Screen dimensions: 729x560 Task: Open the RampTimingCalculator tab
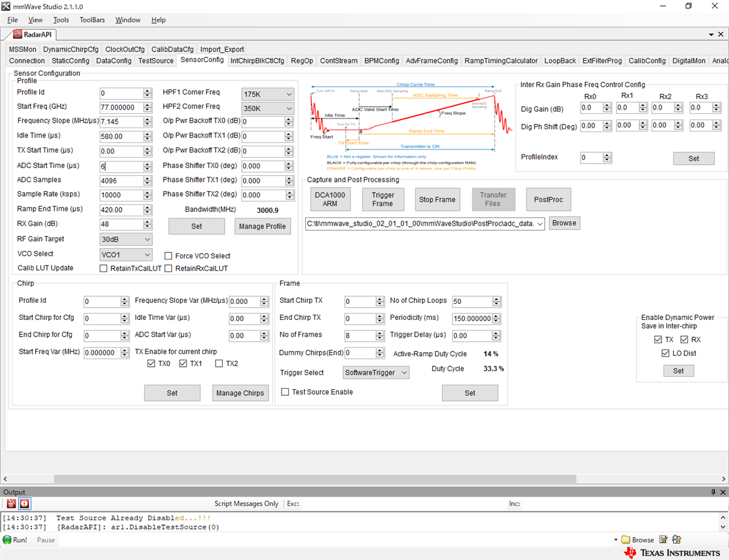(x=501, y=60)
